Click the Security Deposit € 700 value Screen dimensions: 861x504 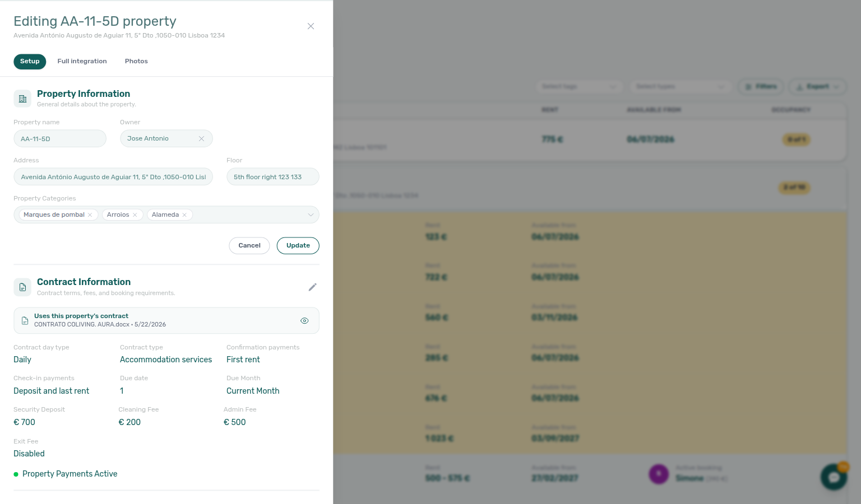click(24, 423)
